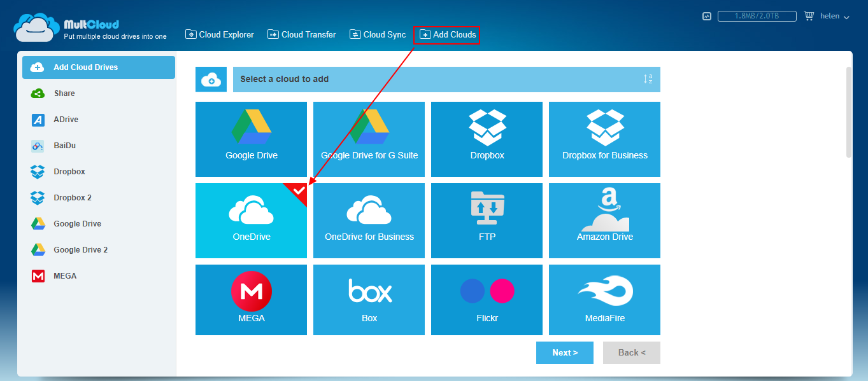
Task: Open the MultCloud logo home
Action: coord(90,27)
